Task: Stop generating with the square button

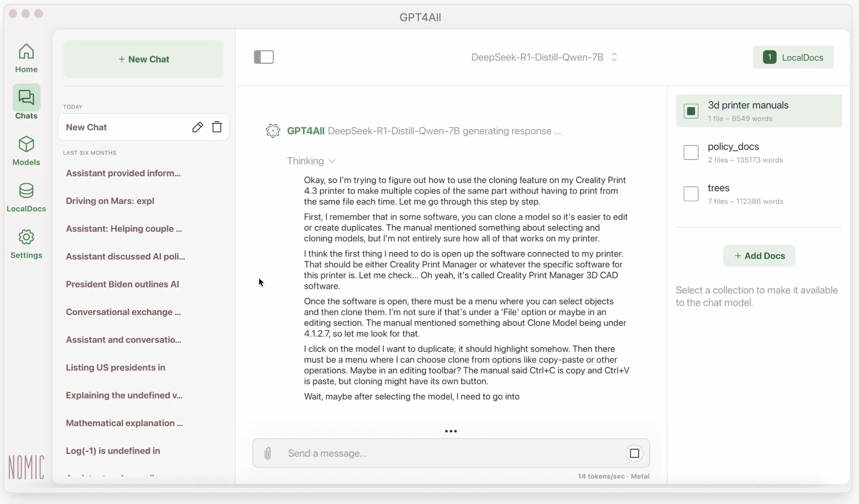Action: click(634, 453)
